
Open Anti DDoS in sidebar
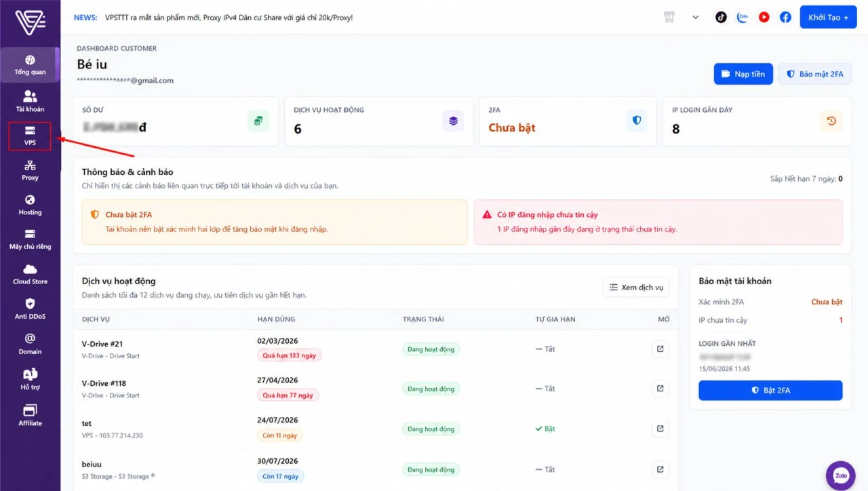[x=30, y=309]
